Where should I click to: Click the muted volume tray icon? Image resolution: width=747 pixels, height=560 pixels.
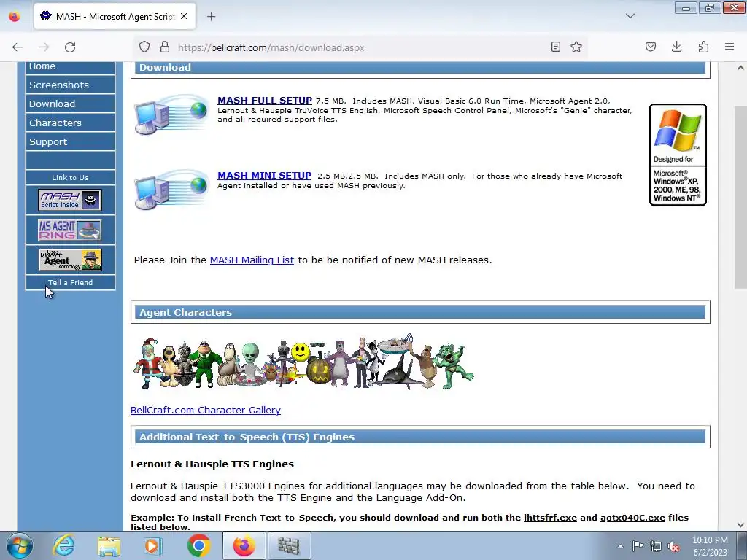673,546
